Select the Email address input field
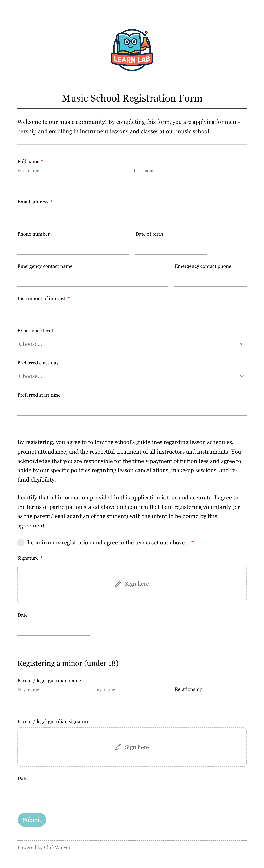 tap(132, 215)
